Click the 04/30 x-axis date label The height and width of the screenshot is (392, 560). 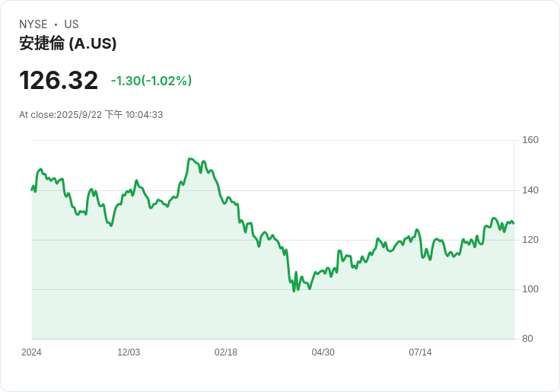click(323, 352)
